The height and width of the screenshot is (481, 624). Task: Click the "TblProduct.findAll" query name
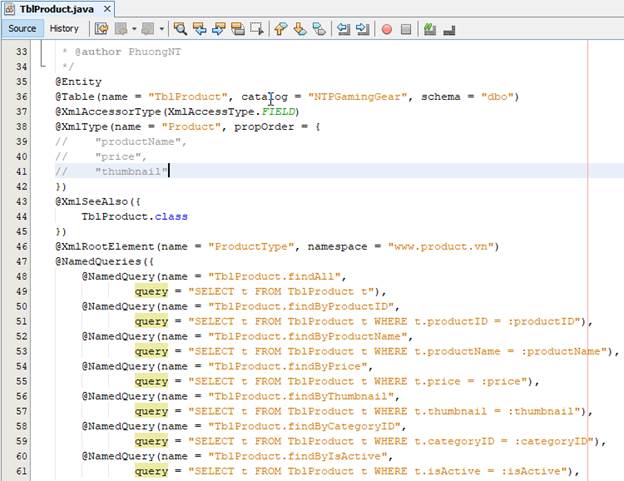[x=275, y=277]
